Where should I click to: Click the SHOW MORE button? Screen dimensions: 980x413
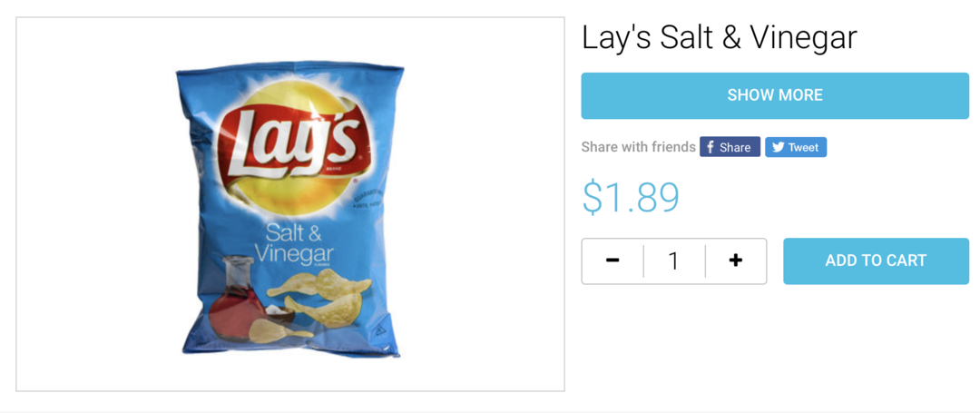[x=775, y=95]
